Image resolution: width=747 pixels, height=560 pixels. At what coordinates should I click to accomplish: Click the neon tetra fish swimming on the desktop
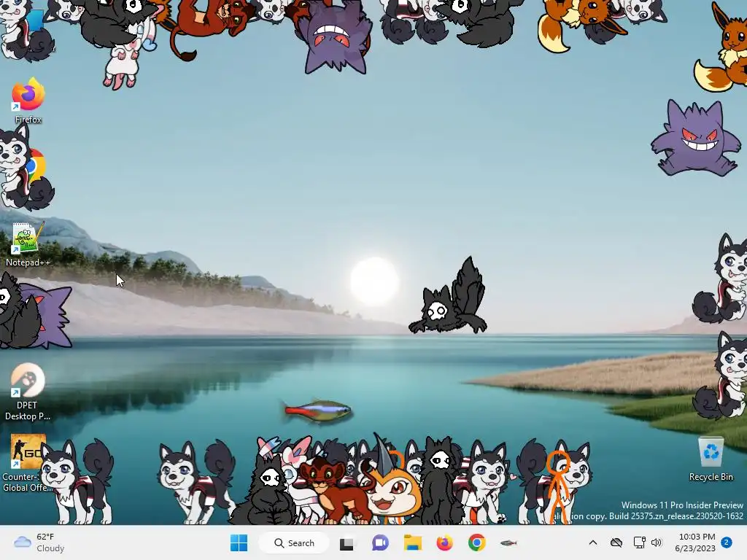pyautogui.click(x=317, y=410)
